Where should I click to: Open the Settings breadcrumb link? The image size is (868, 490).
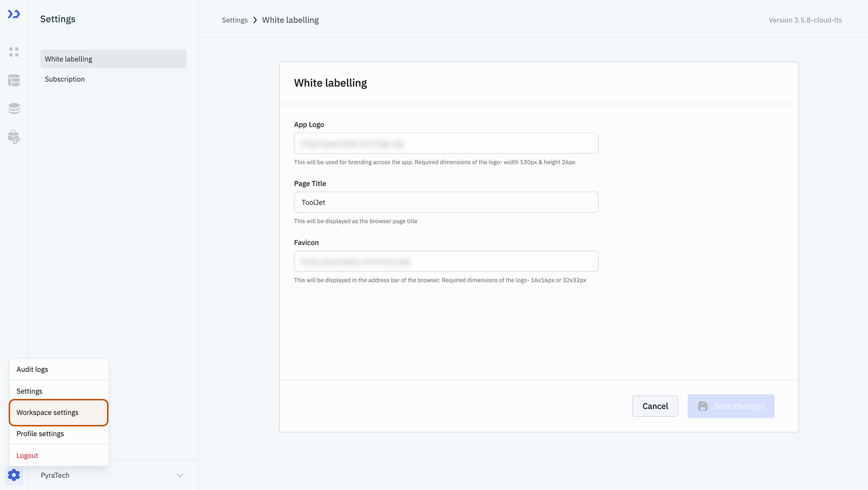pos(234,20)
